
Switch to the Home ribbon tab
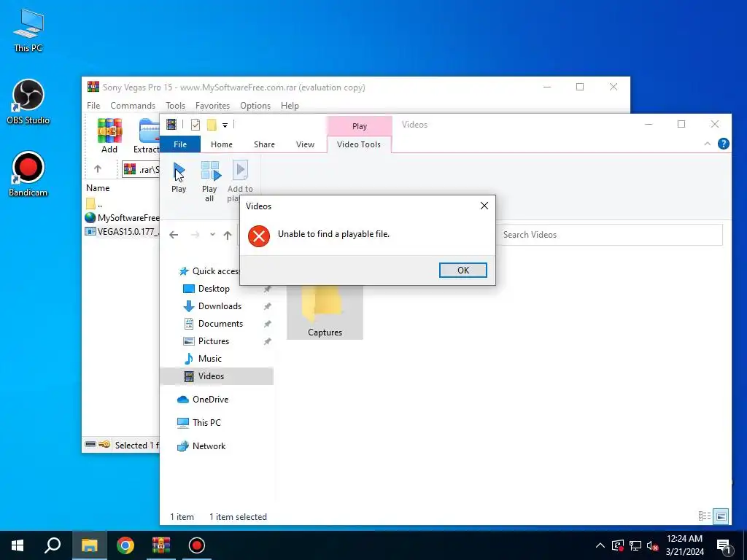[x=222, y=144]
